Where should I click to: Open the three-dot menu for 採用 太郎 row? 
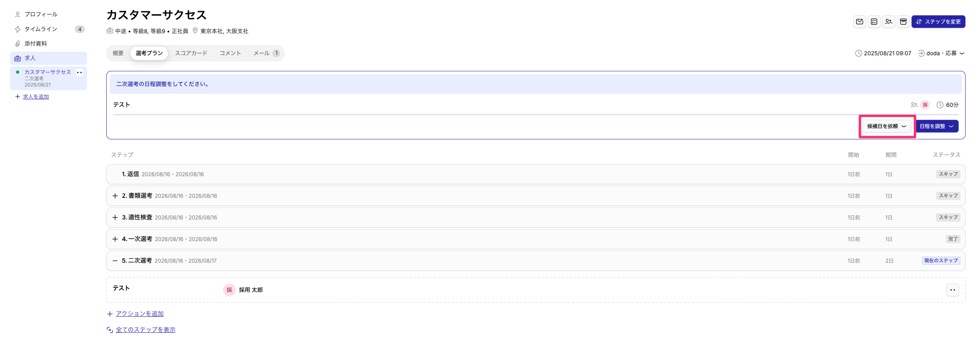tap(952, 290)
